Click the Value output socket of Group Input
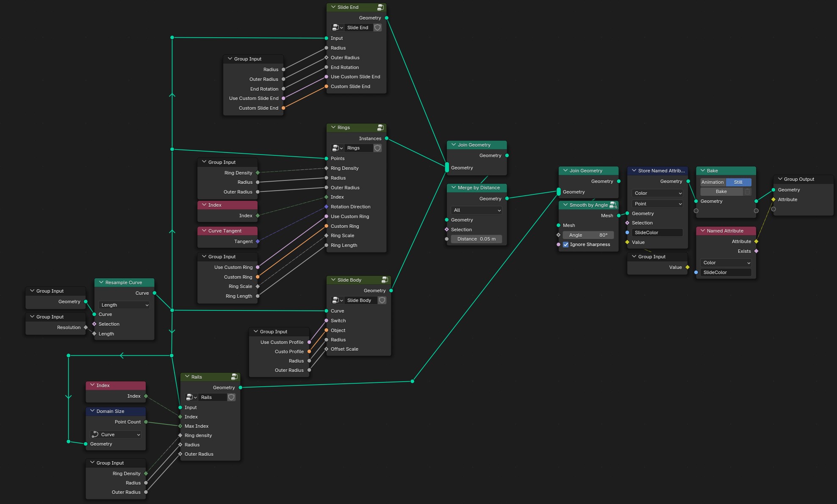The height and width of the screenshot is (504, 837). [x=687, y=267]
